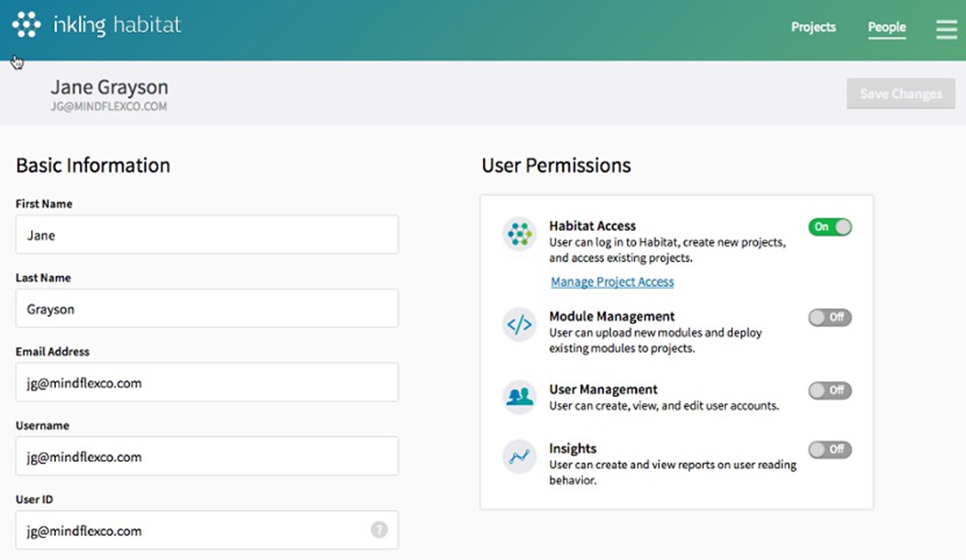Switch to the Projects tab
Image resolution: width=966 pixels, height=560 pixels.
pos(813,27)
